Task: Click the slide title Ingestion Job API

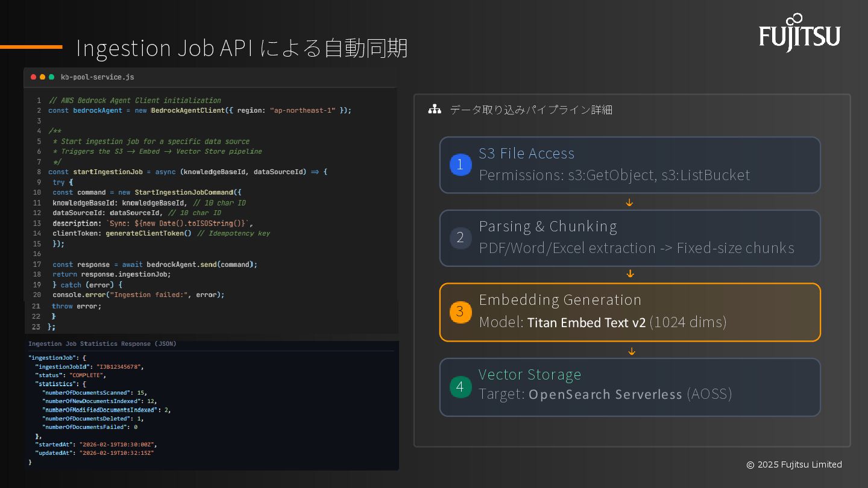Action: click(242, 48)
